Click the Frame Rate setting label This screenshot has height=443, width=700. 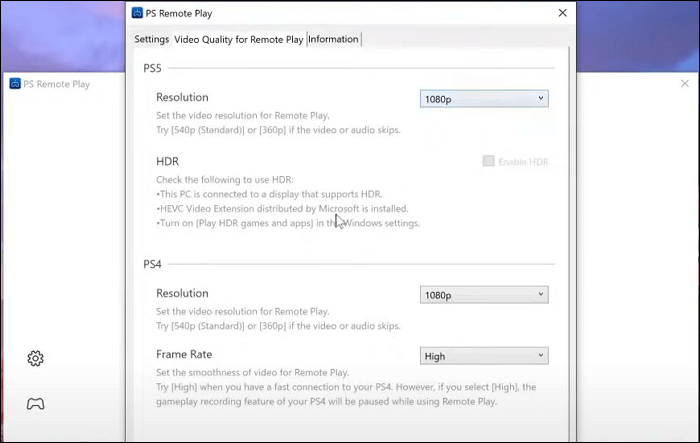point(184,354)
